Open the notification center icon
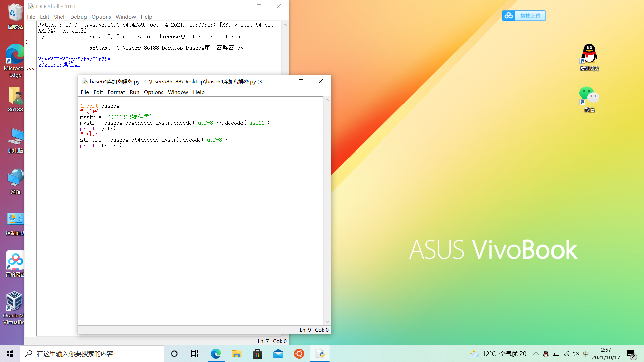 point(631,354)
